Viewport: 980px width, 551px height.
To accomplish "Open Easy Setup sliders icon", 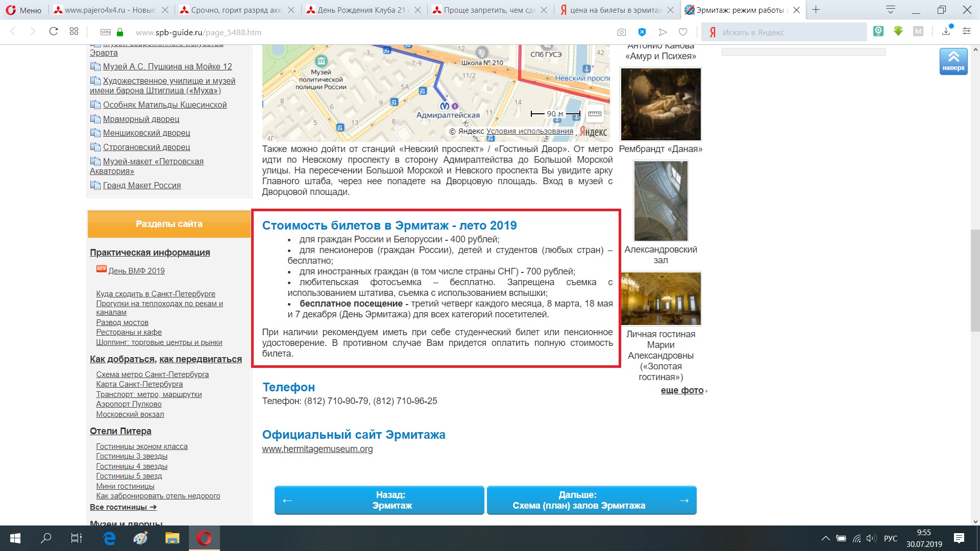I will tap(967, 32).
